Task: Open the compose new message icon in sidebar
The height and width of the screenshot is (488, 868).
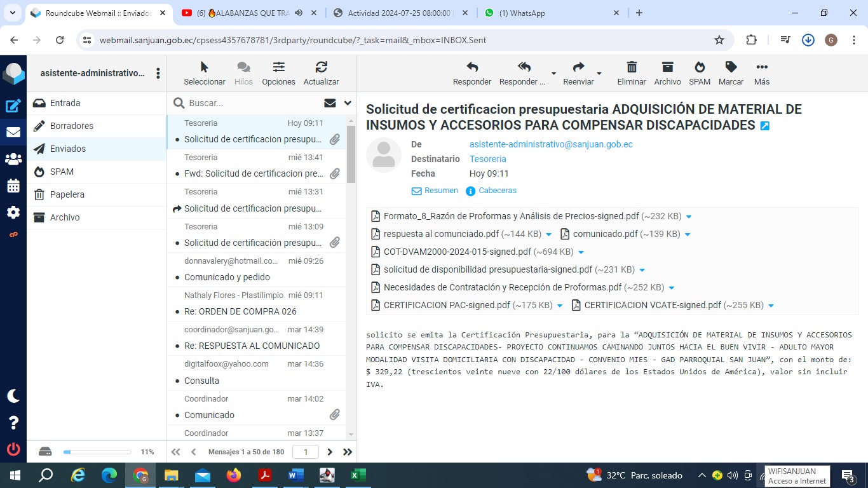Action: pos(13,106)
